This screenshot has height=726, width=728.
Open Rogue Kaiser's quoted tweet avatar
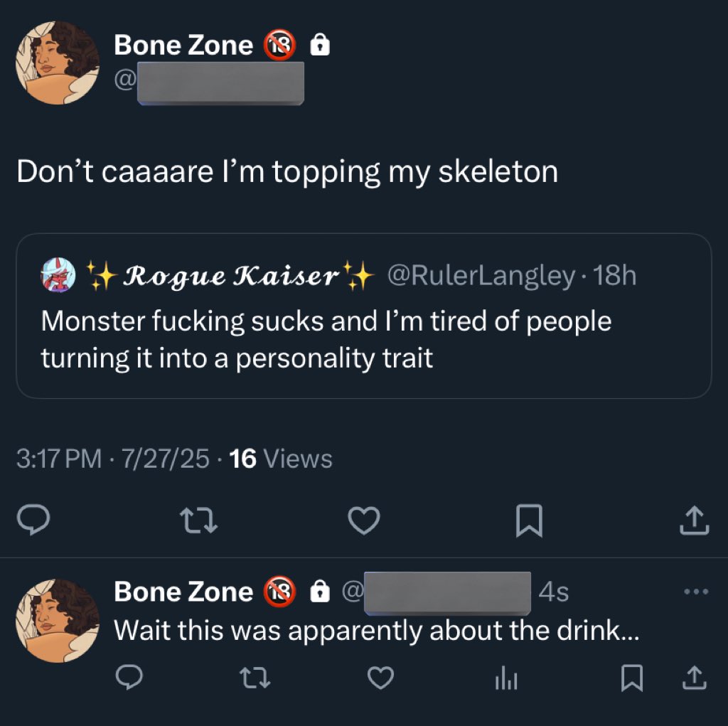tap(59, 276)
